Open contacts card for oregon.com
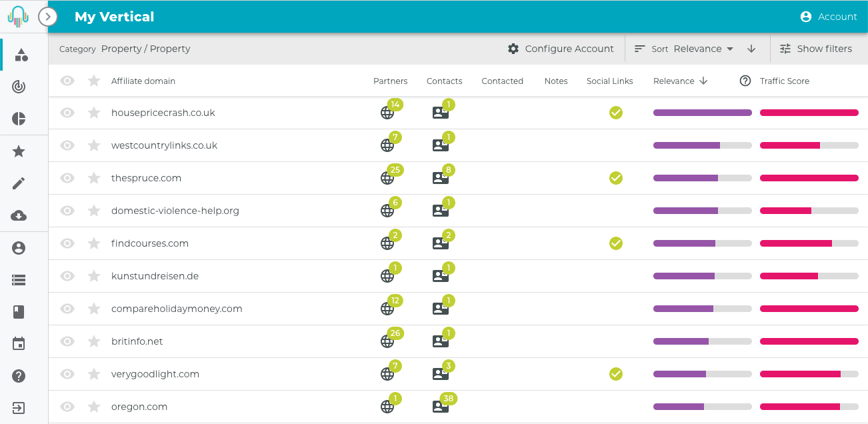 pos(441,407)
